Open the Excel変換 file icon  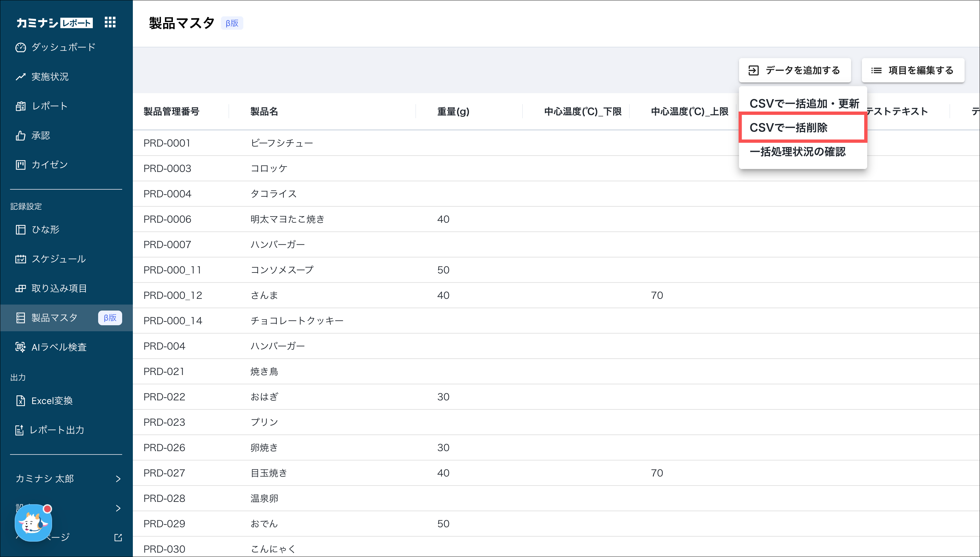pos(20,400)
